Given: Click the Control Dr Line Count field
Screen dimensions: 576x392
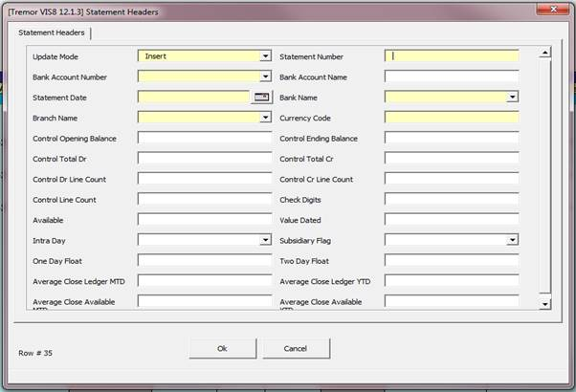Looking at the screenshot, I should (x=205, y=179).
